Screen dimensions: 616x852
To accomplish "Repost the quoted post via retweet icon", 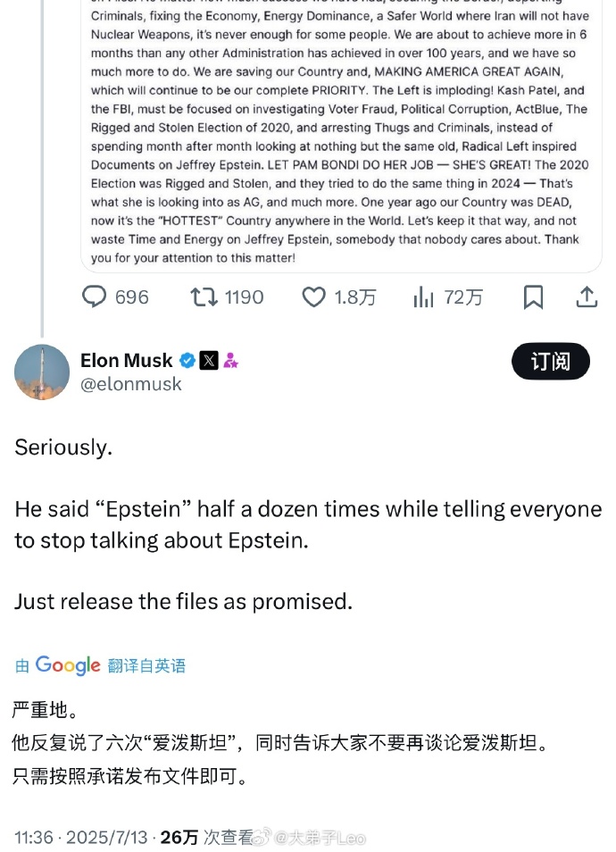I will click(x=204, y=297).
